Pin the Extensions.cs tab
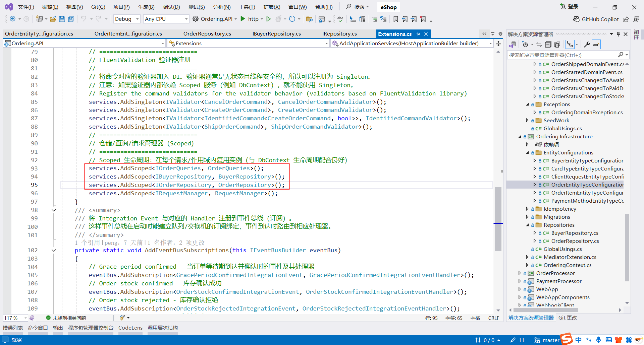 pos(418,33)
